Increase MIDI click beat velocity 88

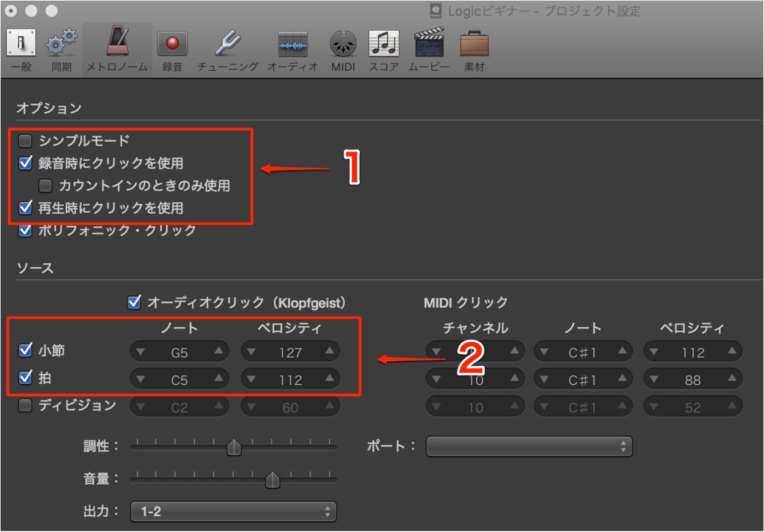tap(732, 379)
